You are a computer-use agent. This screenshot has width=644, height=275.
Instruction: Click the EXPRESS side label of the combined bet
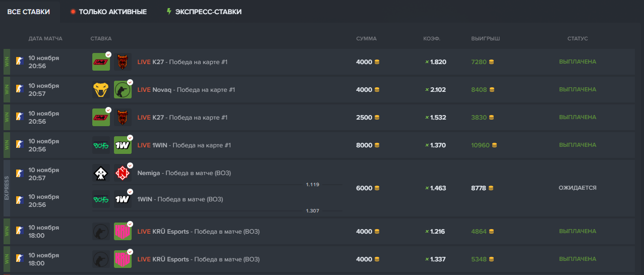click(7, 188)
